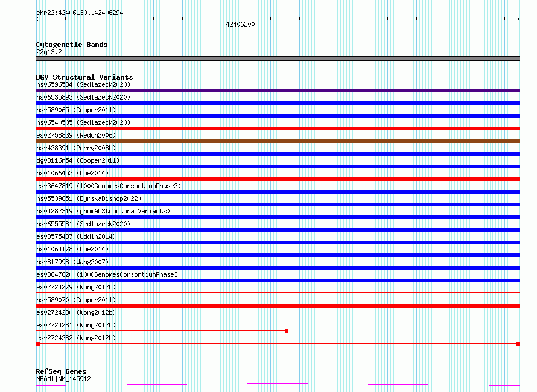Click the 22q13.2 band label
The height and width of the screenshot is (392, 537).
(49, 52)
